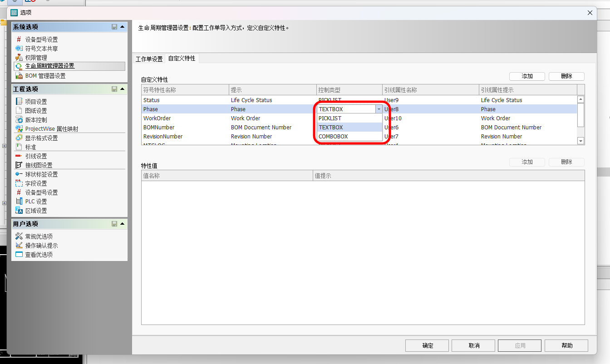Click the tools icon for 常规优选项

[x=19, y=236]
